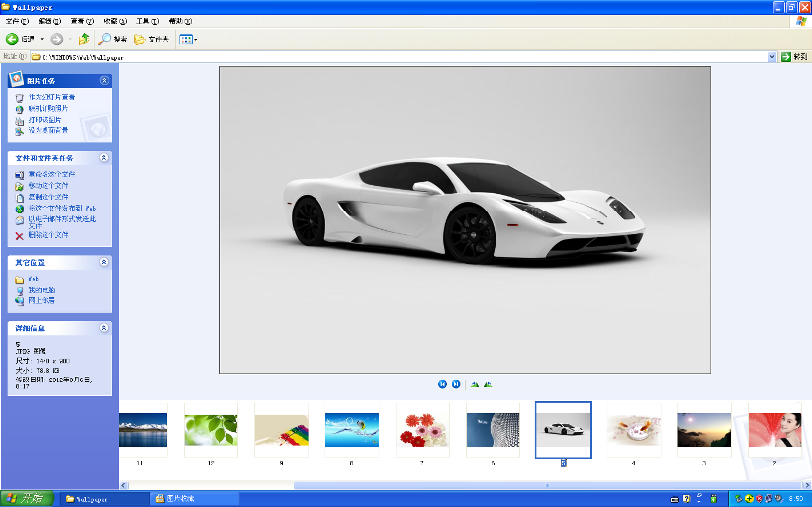This screenshot has height=507, width=812.
Task: Open the Search pane from toolbar
Action: pos(113,40)
